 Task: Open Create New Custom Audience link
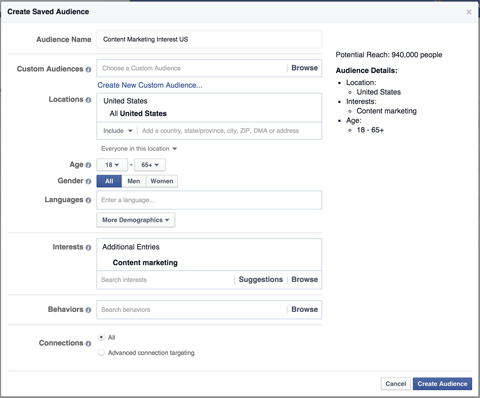pyautogui.click(x=150, y=85)
